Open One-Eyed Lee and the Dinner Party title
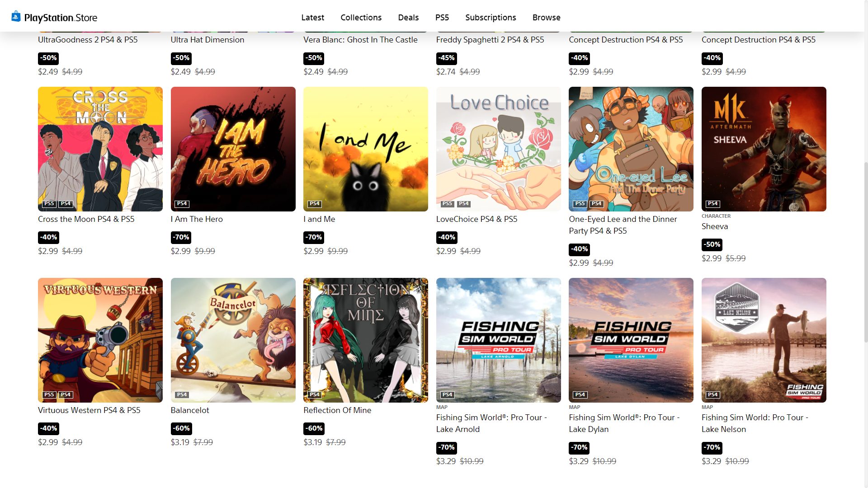This screenshot has width=868, height=488. coord(623,225)
